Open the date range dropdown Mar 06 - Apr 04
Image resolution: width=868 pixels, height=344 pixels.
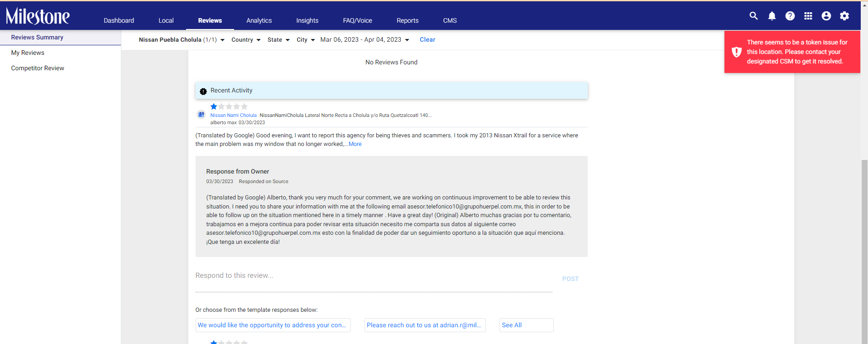coord(365,40)
